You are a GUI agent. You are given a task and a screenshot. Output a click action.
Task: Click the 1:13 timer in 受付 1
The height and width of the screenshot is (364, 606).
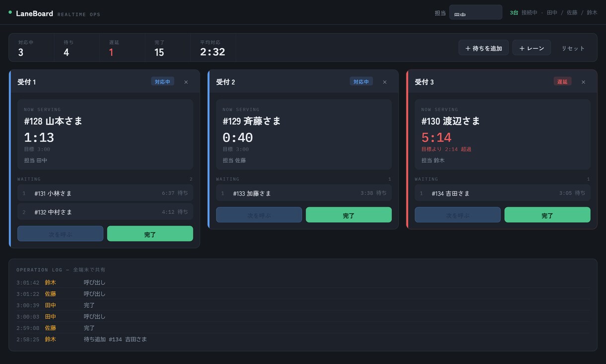(39, 138)
